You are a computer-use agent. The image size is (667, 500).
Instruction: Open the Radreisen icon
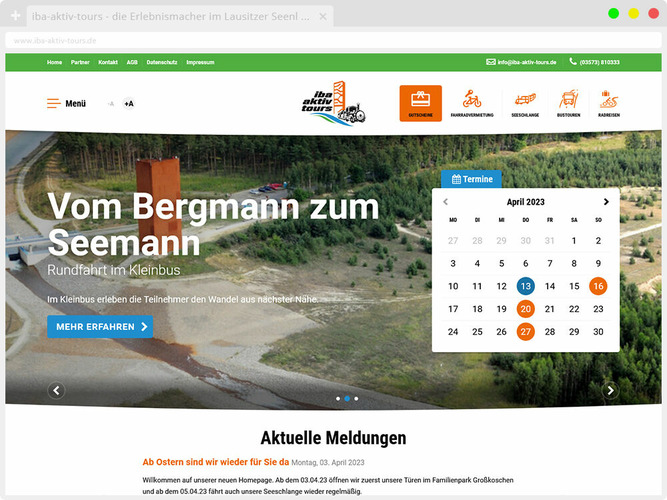pyautogui.click(x=609, y=103)
